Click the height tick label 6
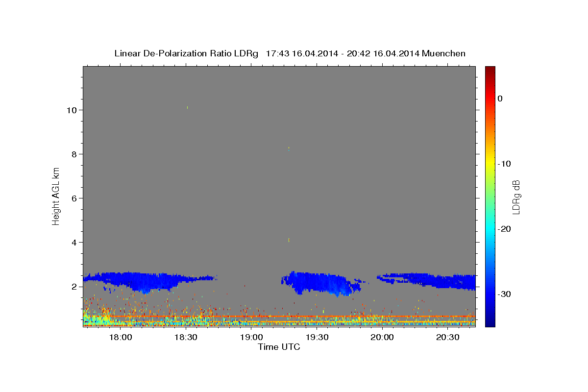The image size is (588, 392). coord(74,198)
